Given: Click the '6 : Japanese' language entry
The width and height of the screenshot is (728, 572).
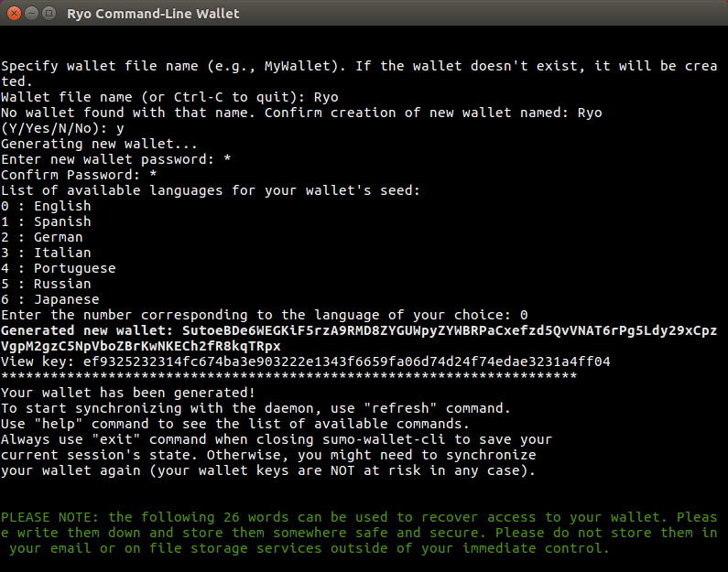Looking at the screenshot, I should point(50,299).
